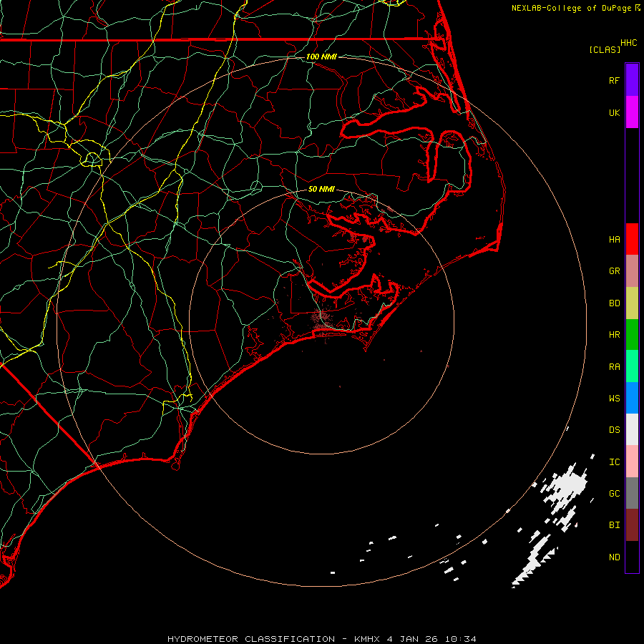Click the RF purple legend swatch
Screen dimensions: 644x644
click(x=632, y=80)
